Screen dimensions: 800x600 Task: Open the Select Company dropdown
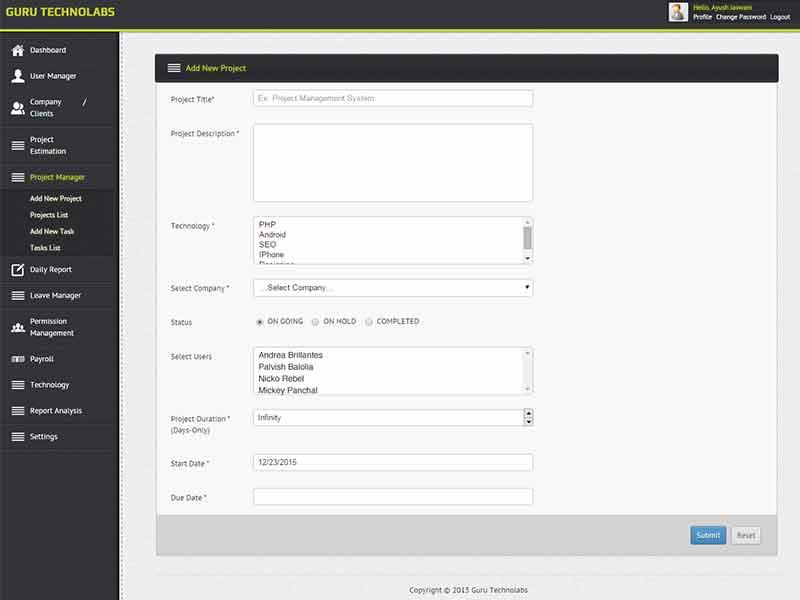pos(393,288)
